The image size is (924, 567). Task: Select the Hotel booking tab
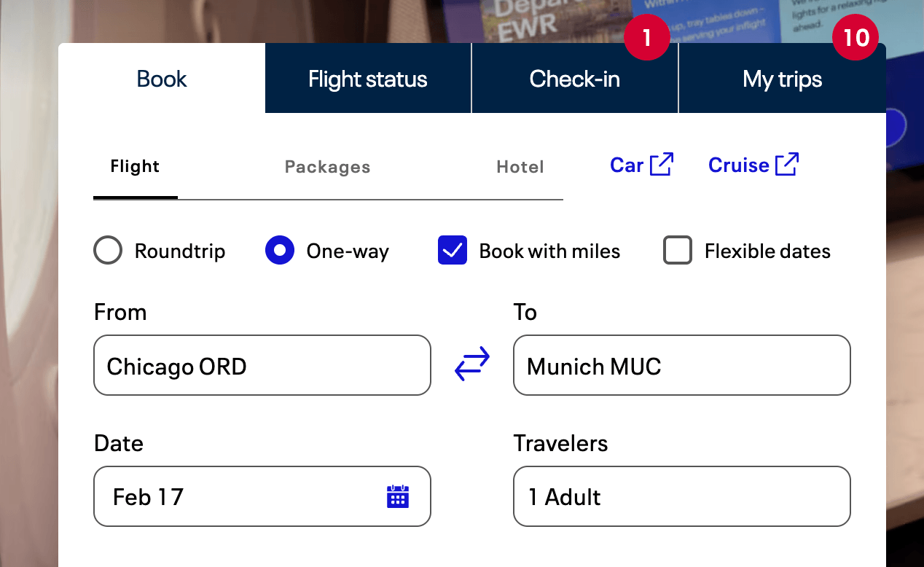pyautogui.click(x=520, y=167)
